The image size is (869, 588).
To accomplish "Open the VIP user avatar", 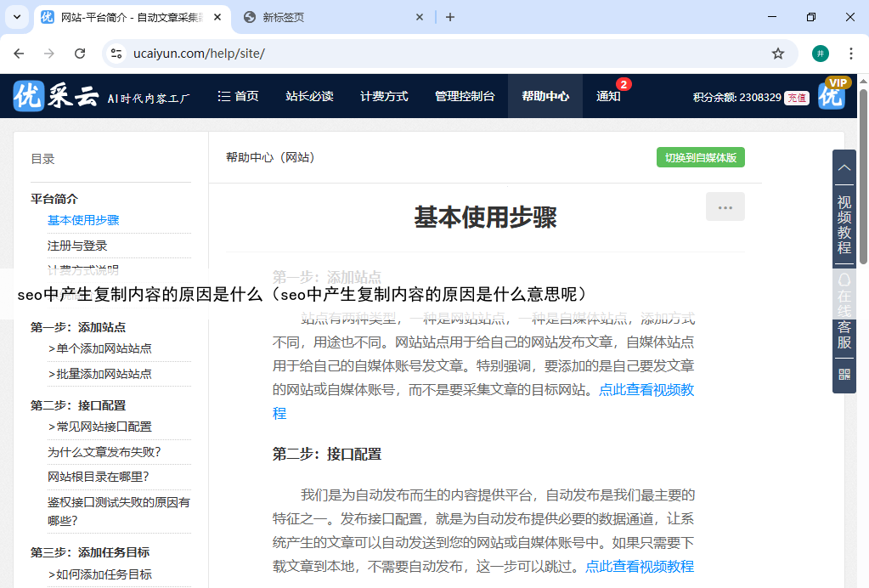I will 832,95.
